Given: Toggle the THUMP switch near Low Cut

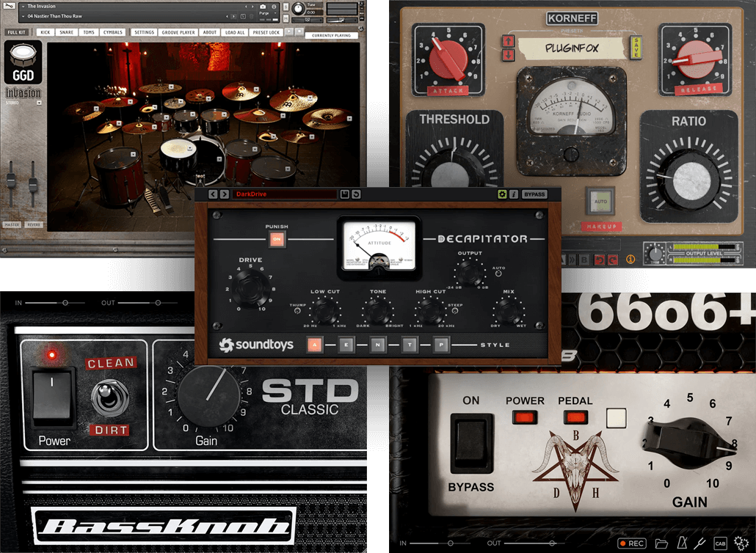Looking at the screenshot, I should point(297,311).
